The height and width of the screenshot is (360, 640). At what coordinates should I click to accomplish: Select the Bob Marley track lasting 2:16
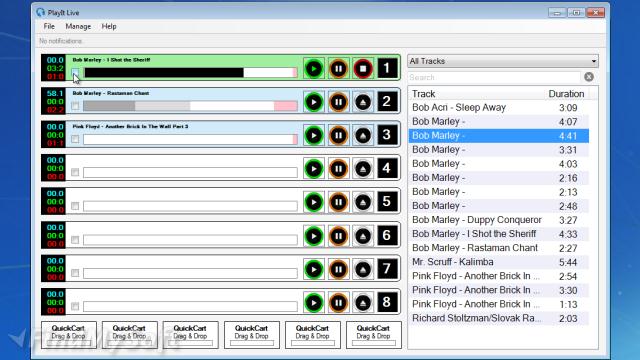[499, 178]
